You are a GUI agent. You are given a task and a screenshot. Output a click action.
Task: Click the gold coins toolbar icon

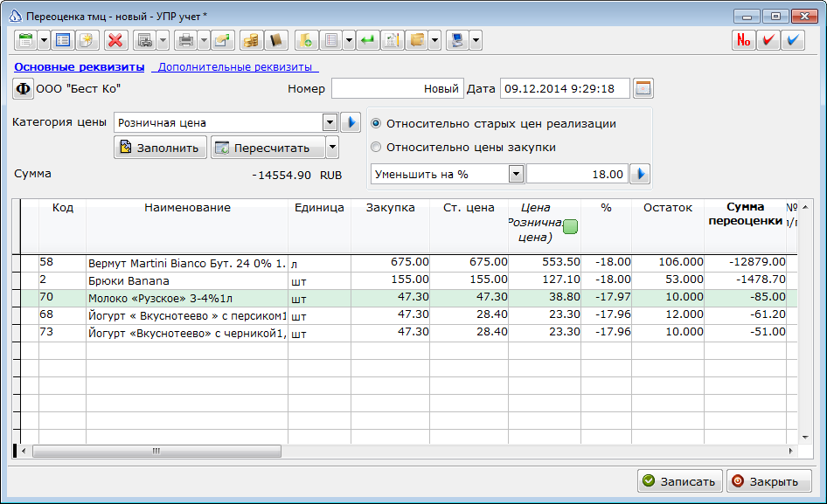(252, 40)
